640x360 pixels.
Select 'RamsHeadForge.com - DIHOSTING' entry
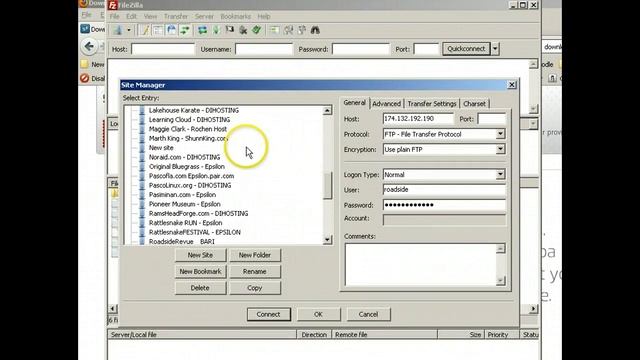click(x=198, y=213)
